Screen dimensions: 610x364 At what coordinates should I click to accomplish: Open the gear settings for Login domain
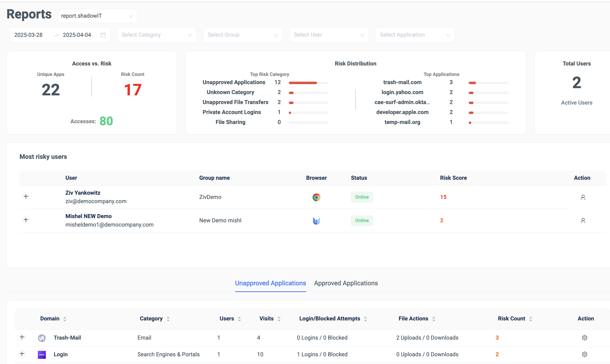[585, 354]
